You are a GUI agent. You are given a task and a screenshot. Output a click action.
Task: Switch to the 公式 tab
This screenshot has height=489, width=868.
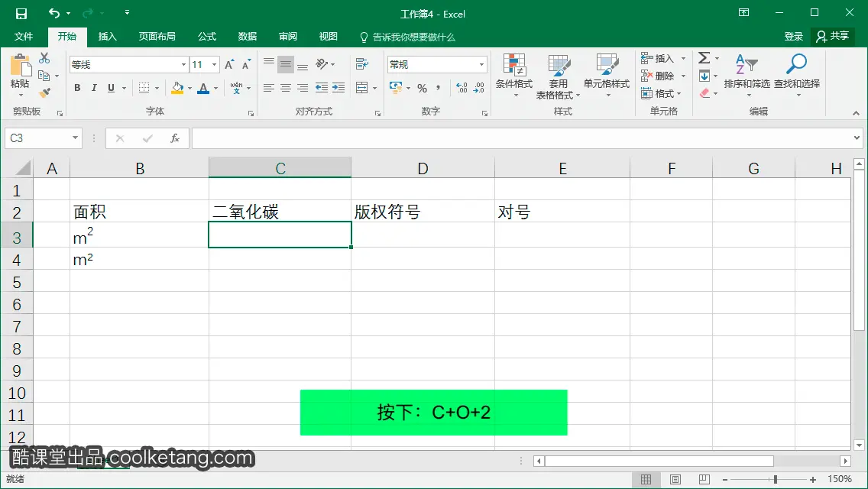click(207, 37)
